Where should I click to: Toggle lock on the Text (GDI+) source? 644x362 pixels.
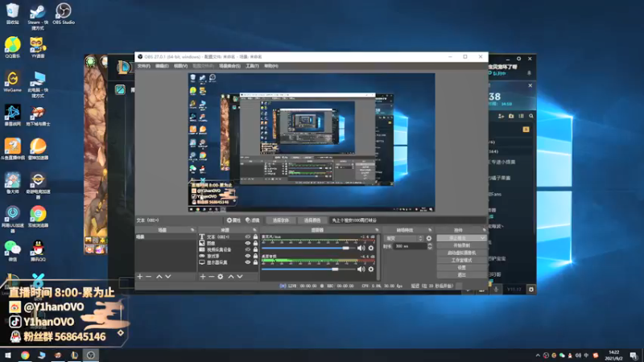(255, 237)
